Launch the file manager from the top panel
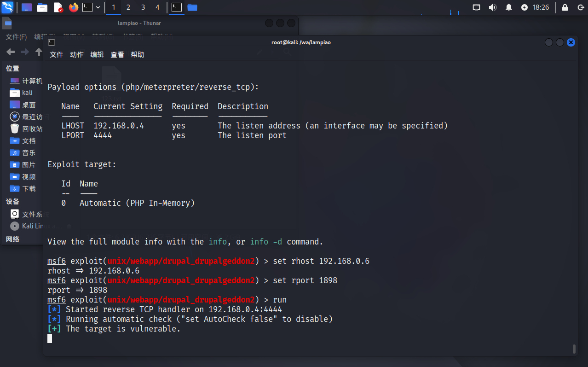The image size is (588, 367). pos(42,7)
